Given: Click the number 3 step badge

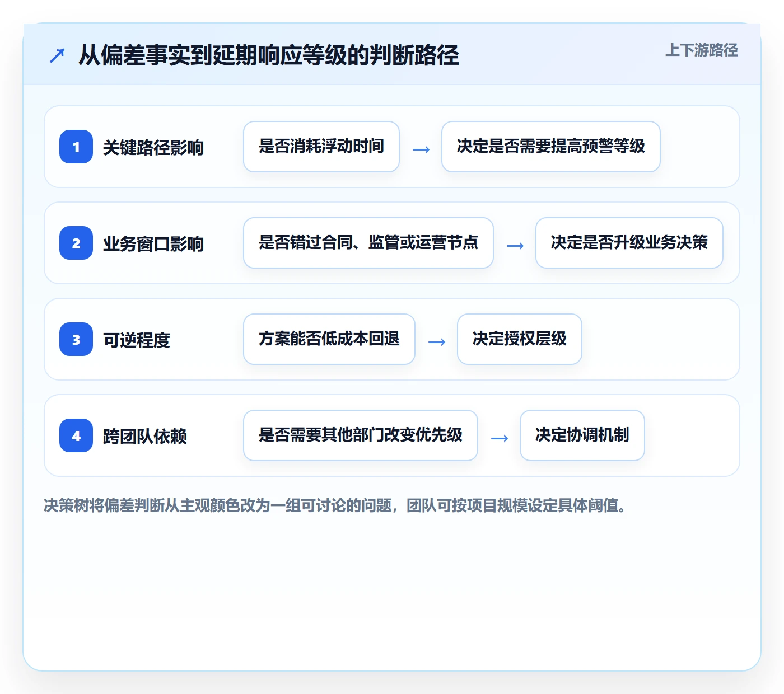Looking at the screenshot, I should 76,339.
